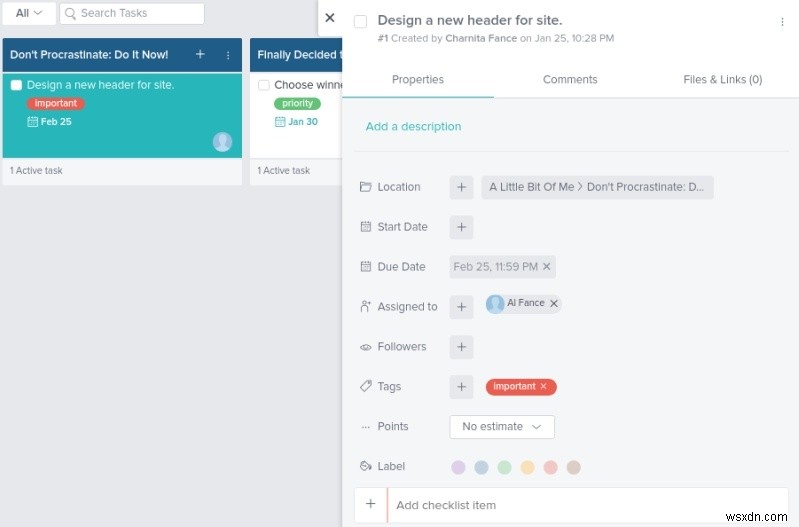Click Charnita Fance creator name
This screenshot has width=799, height=527.
tap(481, 38)
